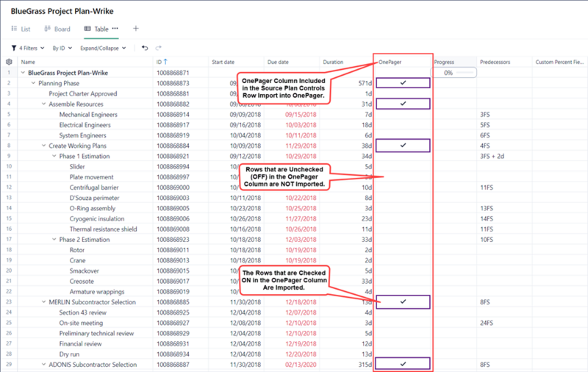This screenshot has width=588, height=372.
Task: Click the filter funnel icon
Action: click(x=14, y=48)
